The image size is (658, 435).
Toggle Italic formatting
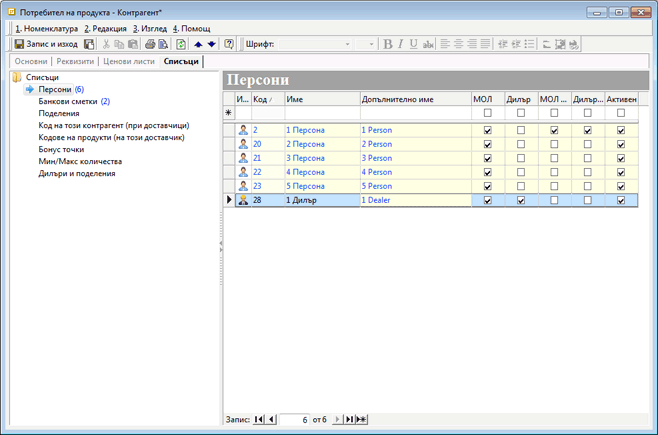[x=401, y=44]
